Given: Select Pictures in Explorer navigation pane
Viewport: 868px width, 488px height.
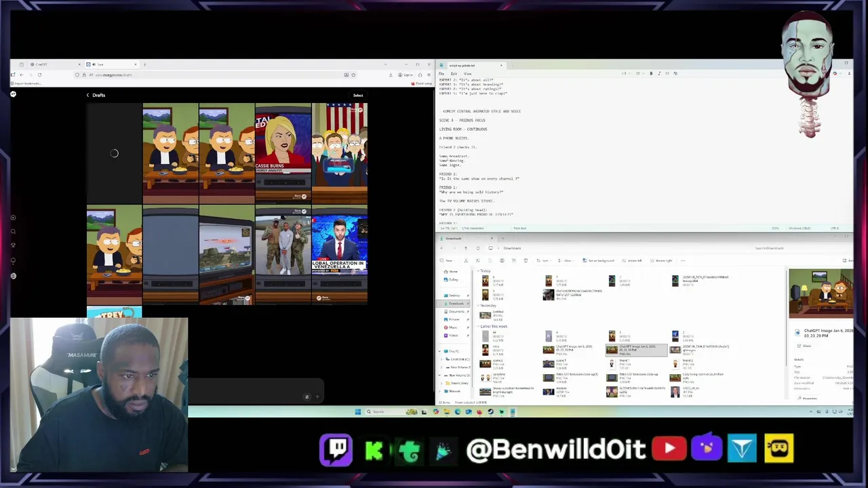Looking at the screenshot, I should click(454, 319).
